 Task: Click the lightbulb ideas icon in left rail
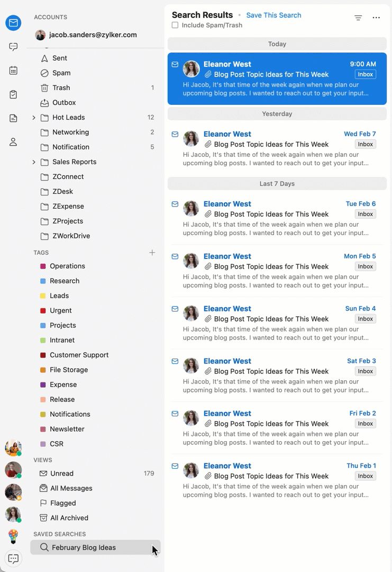[x=13, y=536]
